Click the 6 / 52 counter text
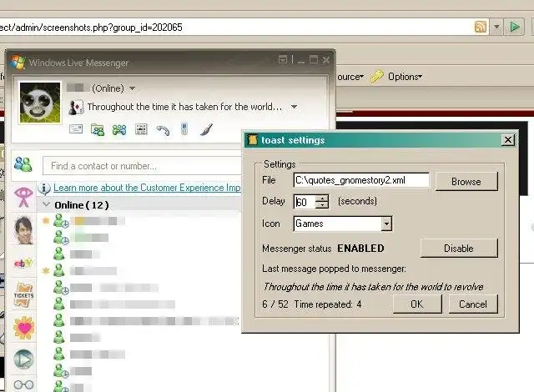The height and width of the screenshot is (392, 534). [275, 304]
